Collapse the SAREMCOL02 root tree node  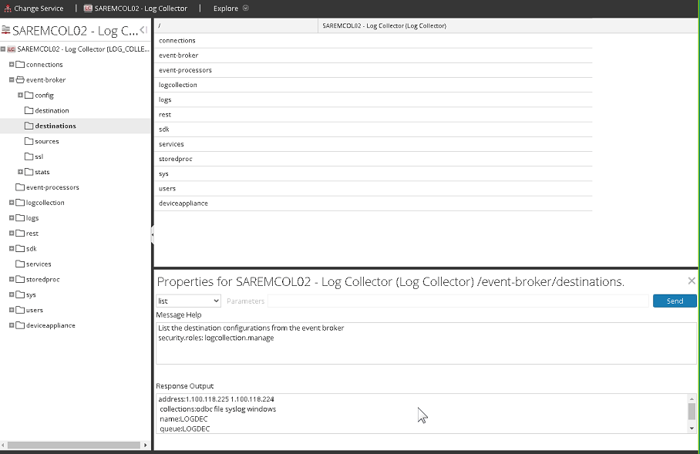(x=3, y=49)
